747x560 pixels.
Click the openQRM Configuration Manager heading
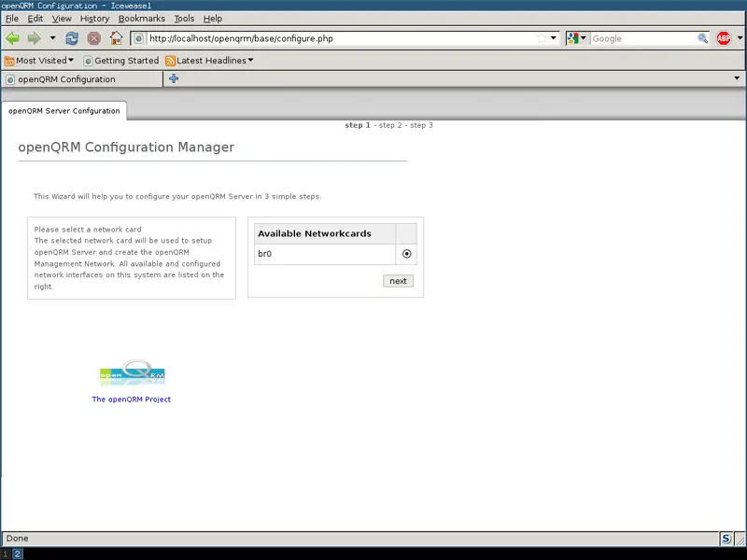[x=126, y=147]
